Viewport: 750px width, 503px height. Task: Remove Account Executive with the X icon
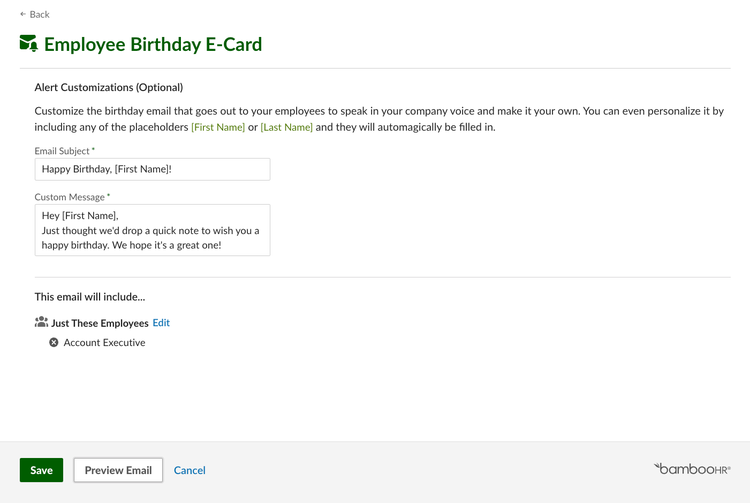point(54,342)
